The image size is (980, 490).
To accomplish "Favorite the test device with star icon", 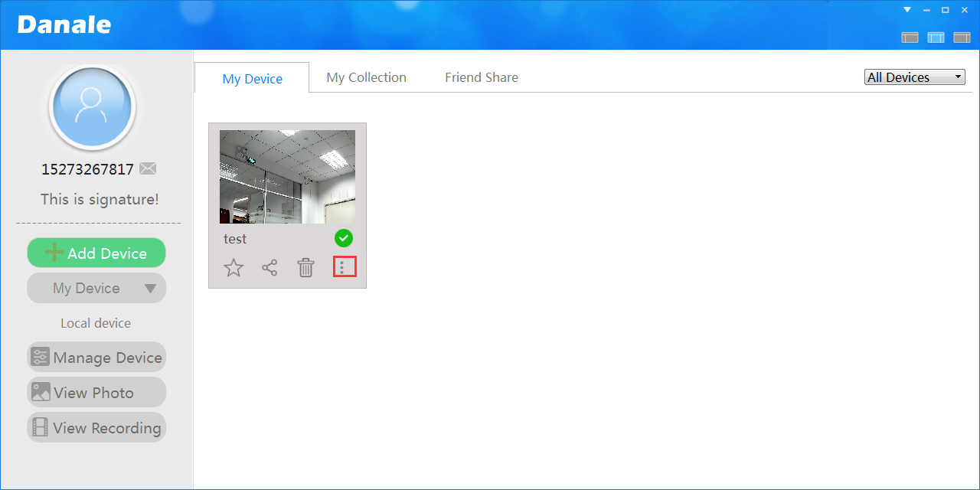I will click(234, 268).
